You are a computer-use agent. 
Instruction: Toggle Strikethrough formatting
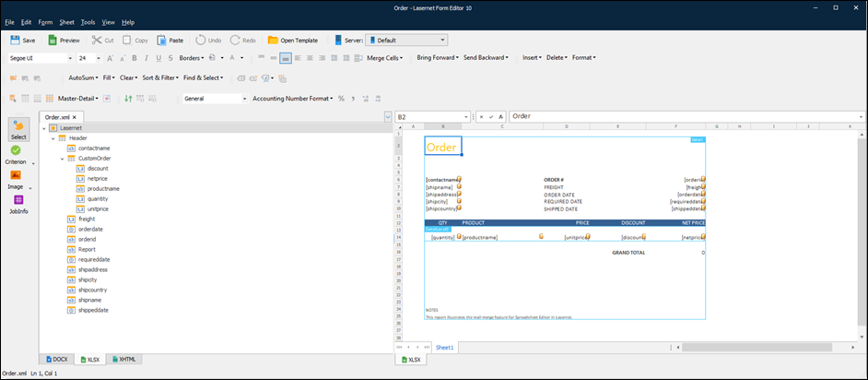coord(170,57)
